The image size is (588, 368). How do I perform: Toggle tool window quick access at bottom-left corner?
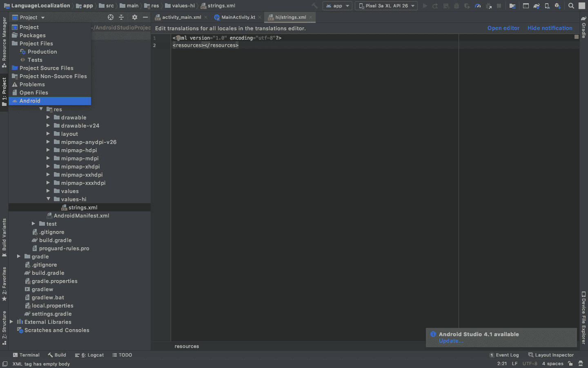[4, 364]
